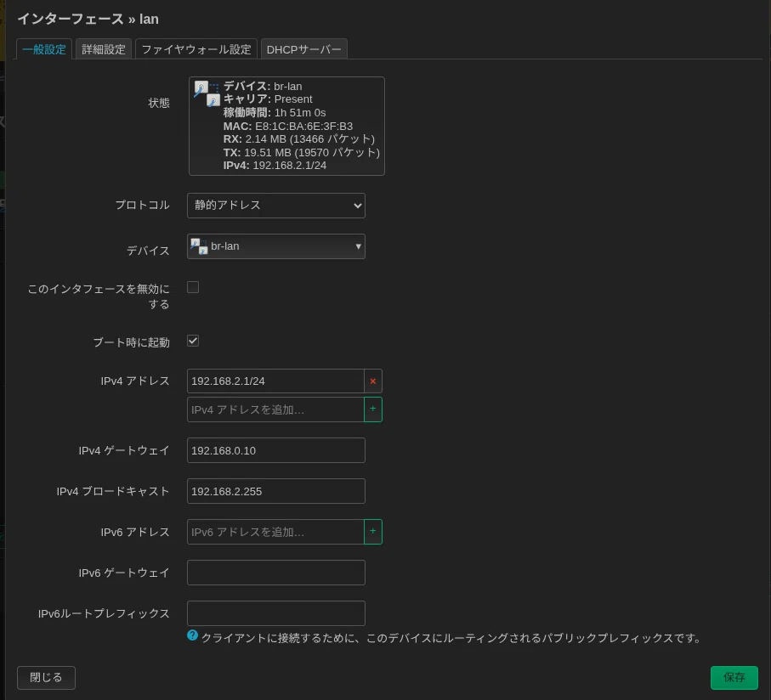Click IPv4 address field 192.168.2.1/24
Screen dimensions: 771x700
[275, 381]
